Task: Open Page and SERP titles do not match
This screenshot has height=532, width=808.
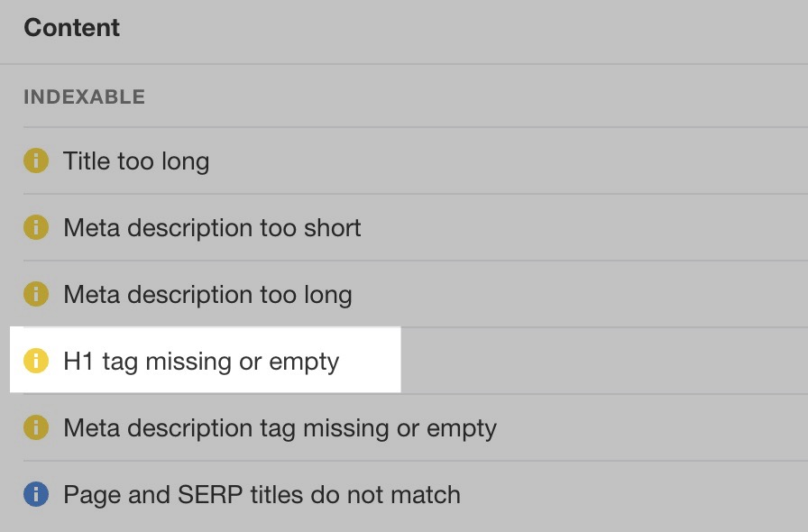Action: click(262, 495)
